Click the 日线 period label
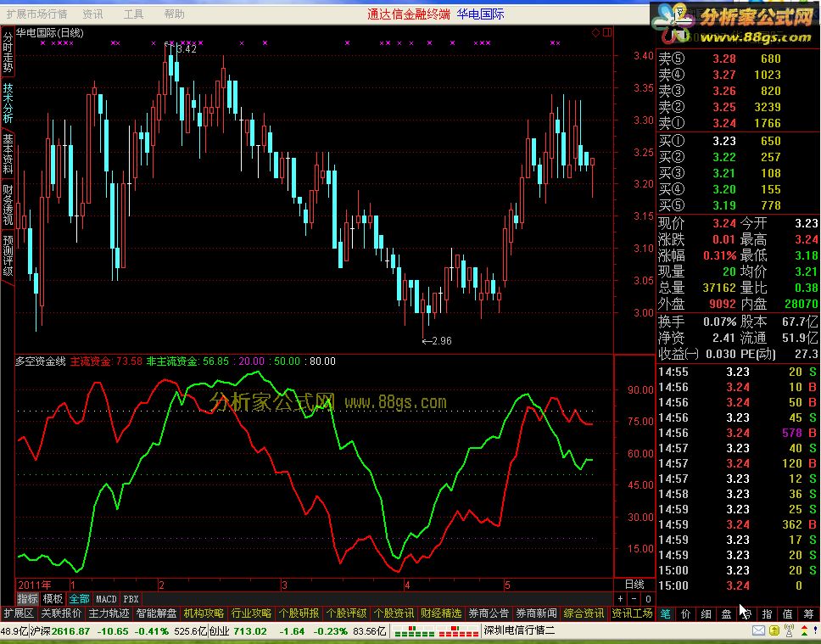Image resolution: width=821 pixels, height=644 pixels. 634,585
